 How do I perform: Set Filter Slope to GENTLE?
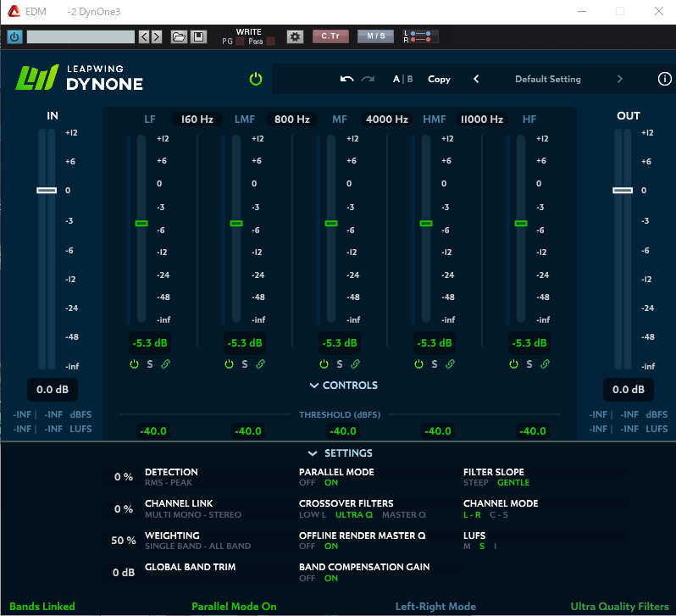click(513, 483)
